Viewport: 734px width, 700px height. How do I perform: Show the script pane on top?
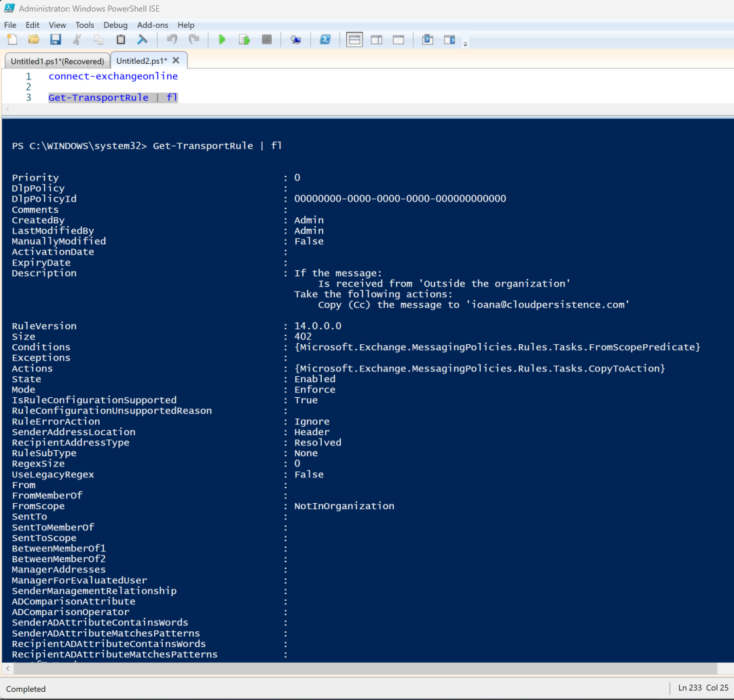(354, 40)
